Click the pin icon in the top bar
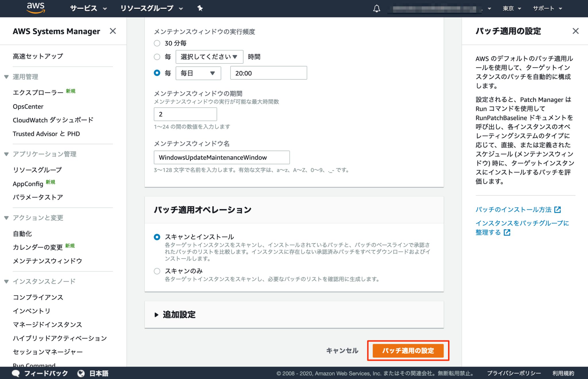This screenshot has width=588, height=379. click(x=200, y=8)
